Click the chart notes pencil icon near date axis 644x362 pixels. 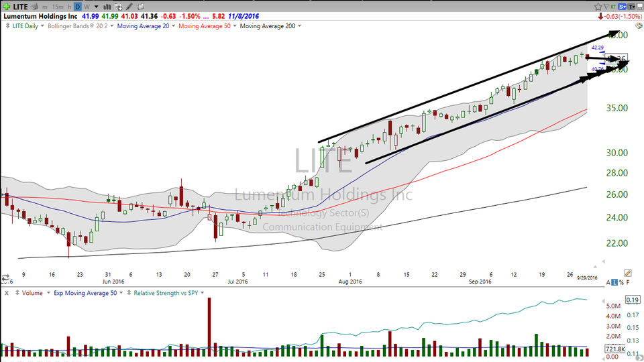click(628, 273)
